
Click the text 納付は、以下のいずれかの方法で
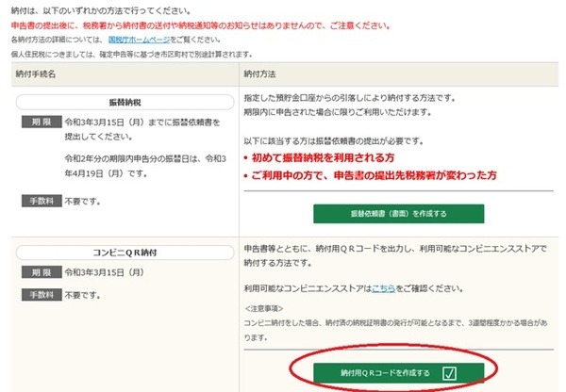point(101,10)
